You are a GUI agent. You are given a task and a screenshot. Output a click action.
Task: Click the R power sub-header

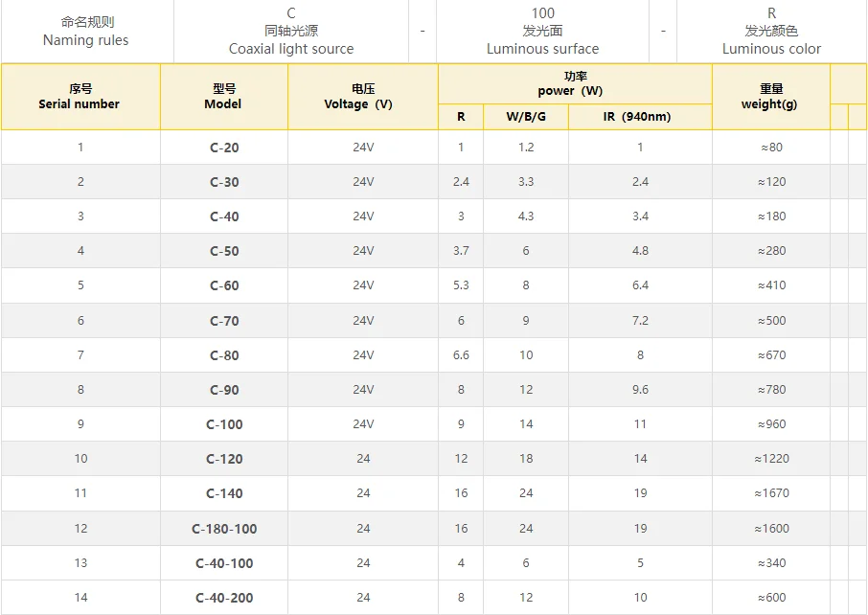tap(461, 117)
